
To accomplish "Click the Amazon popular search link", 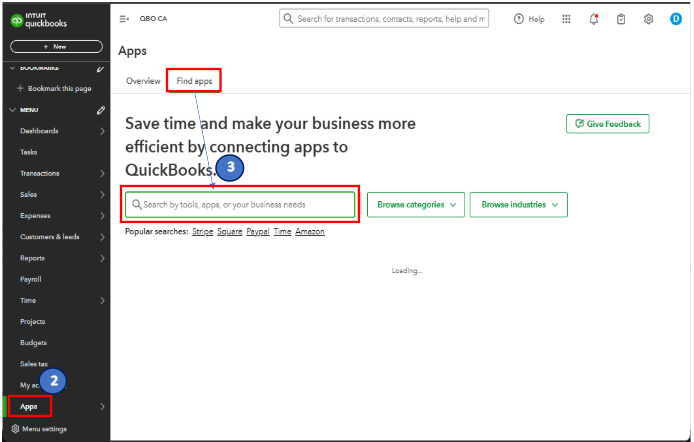I will pos(310,231).
